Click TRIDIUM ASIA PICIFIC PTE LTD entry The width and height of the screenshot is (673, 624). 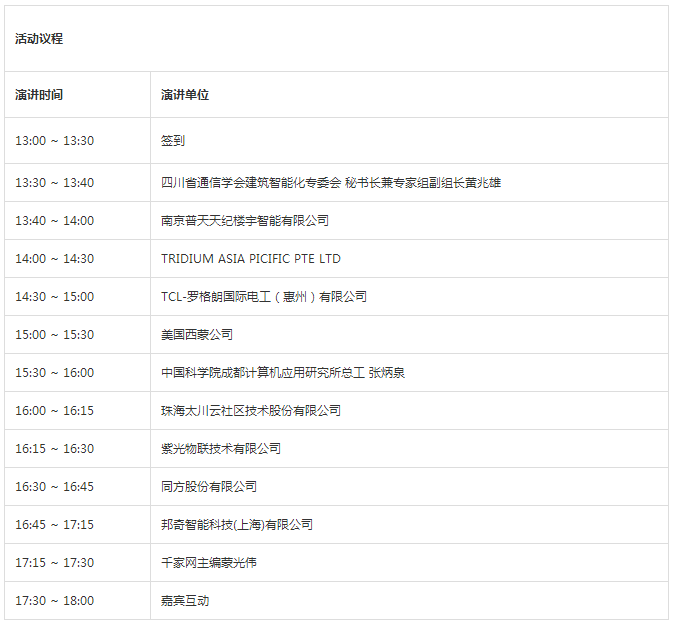(251, 259)
